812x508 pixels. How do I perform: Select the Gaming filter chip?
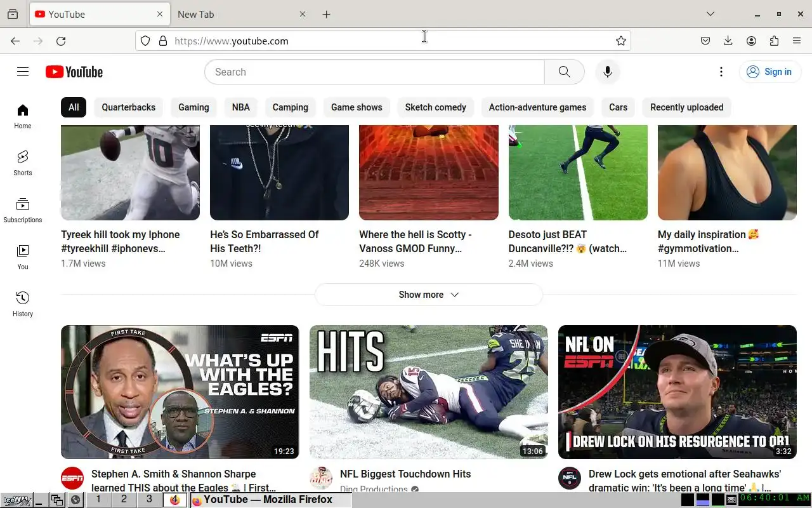(193, 107)
